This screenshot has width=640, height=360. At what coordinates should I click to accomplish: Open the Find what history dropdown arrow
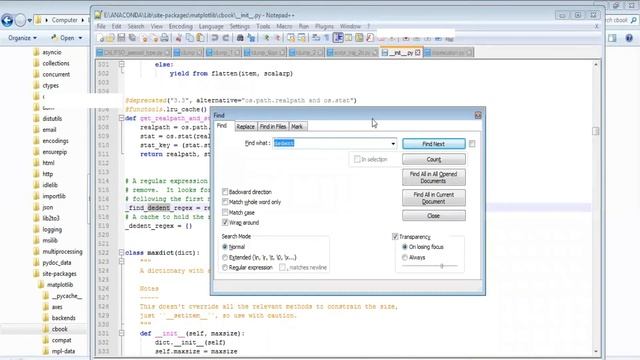click(393, 144)
